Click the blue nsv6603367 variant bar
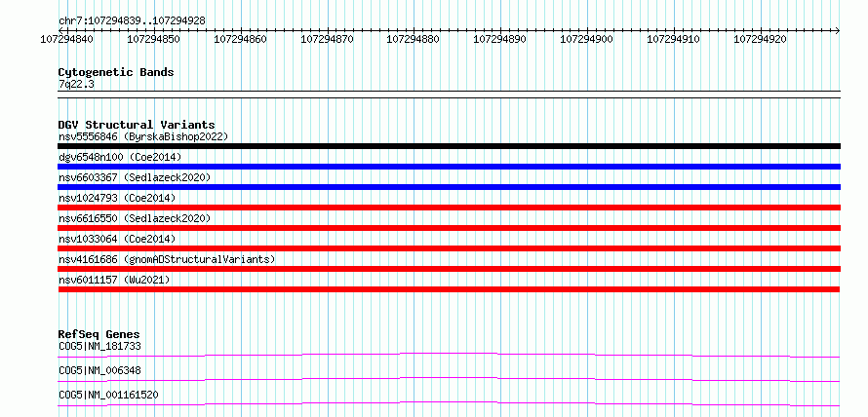 (x=449, y=187)
